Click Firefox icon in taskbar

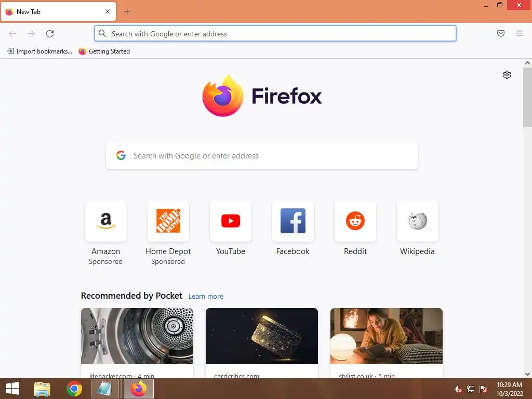138,389
